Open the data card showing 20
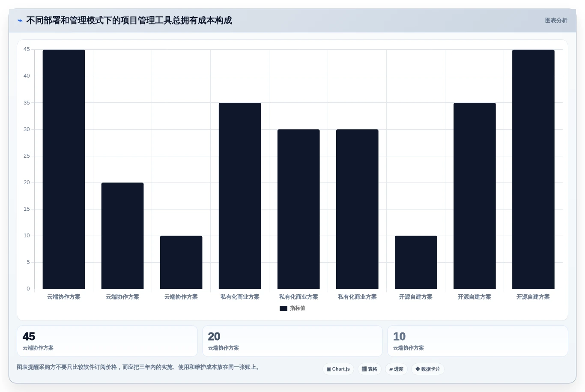 point(292,341)
